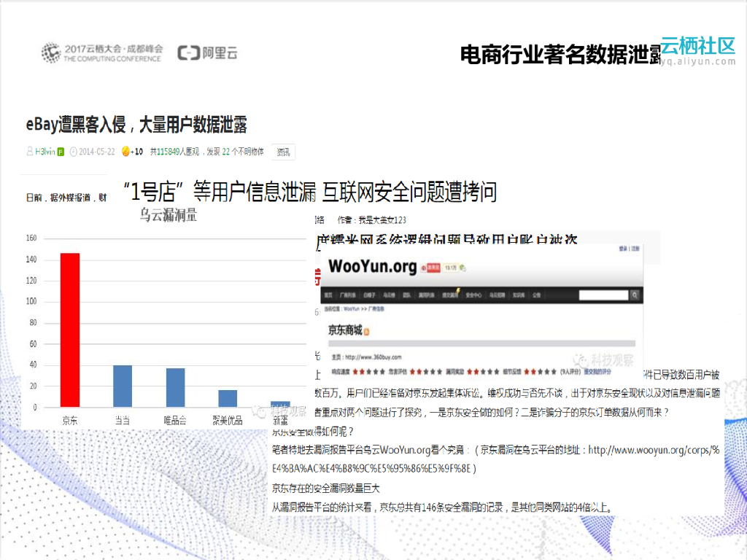The width and height of the screenshot is (747, 560).
Task: Click the 160 label on the chart axis
Action: click(x=31, y=238)
